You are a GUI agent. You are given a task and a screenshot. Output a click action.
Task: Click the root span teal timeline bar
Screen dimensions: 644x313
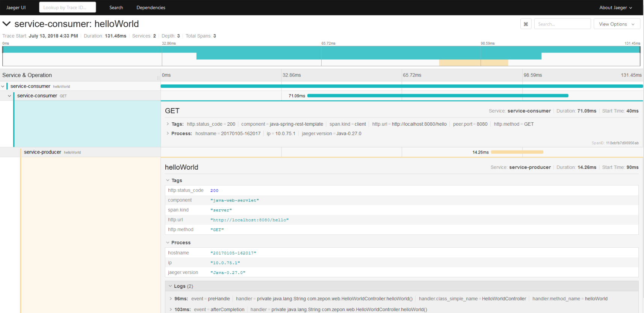402,86
